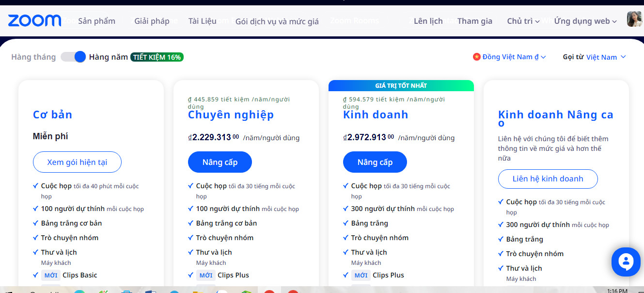Viewport: 644px width, 293px height.
Task: Open the Giải pháp menu
Action: click(x=152, y=21)
